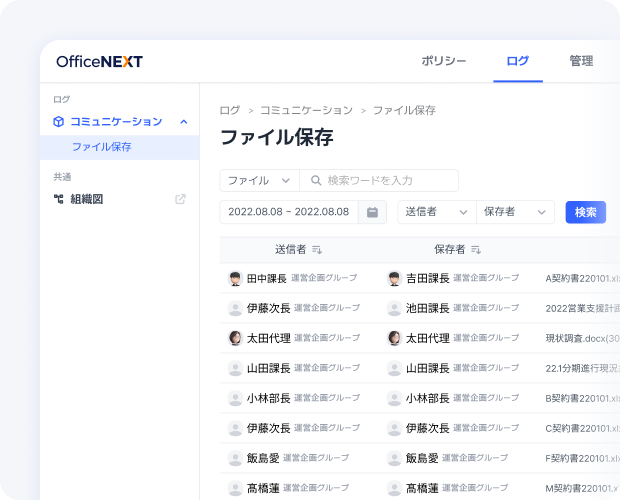
Task: Click 太田代理's avatar in saver column
Action: 394,339
